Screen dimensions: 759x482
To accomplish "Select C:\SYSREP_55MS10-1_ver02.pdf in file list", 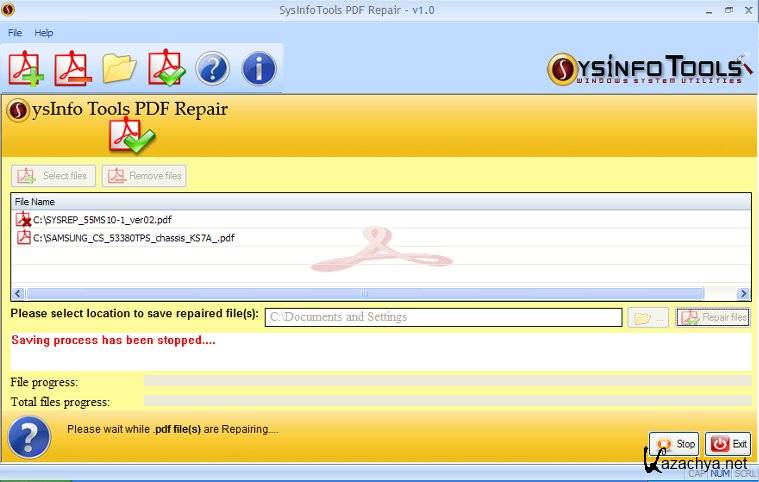I will click(102, 219).
